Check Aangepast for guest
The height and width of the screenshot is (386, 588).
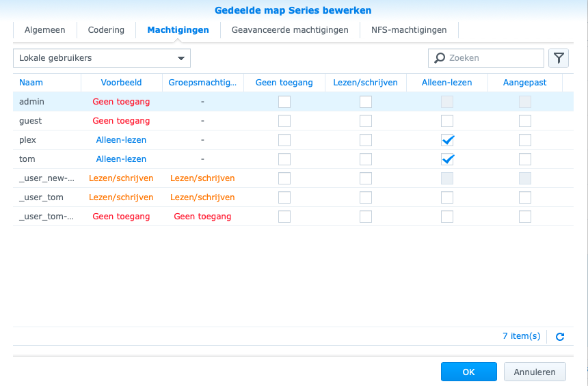(x=525, y=121)
